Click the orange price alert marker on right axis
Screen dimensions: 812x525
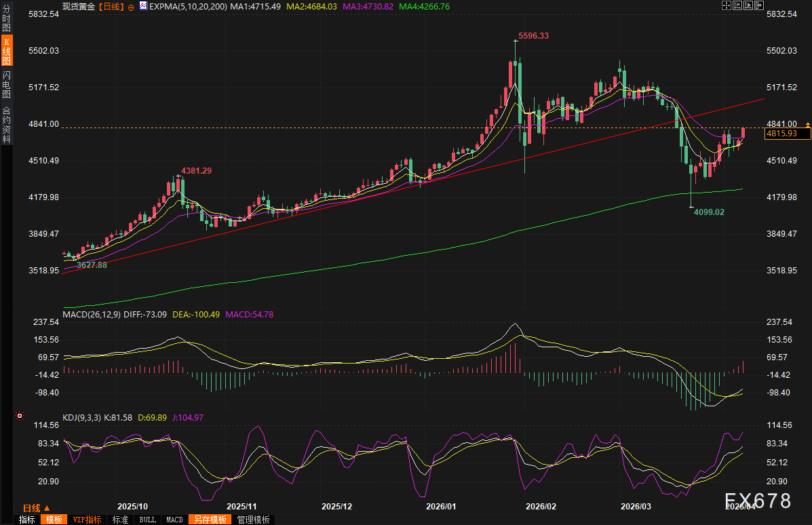[808, 125]
